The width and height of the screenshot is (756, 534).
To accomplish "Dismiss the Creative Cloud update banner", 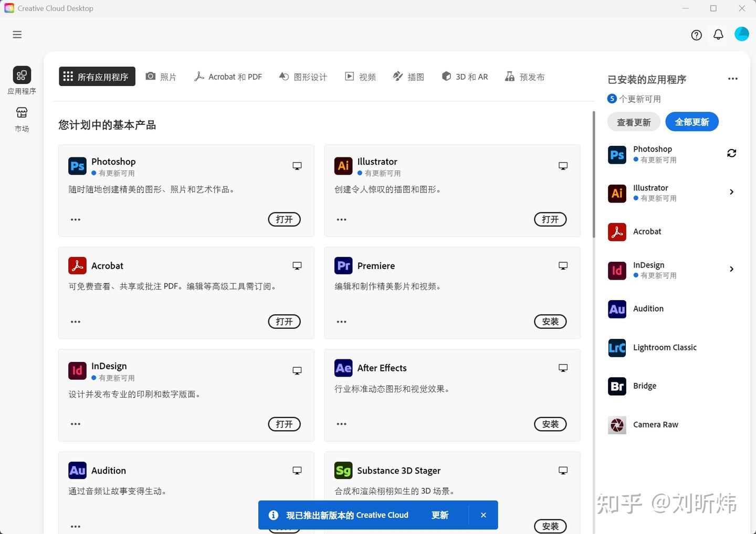I will click(484, 515).
